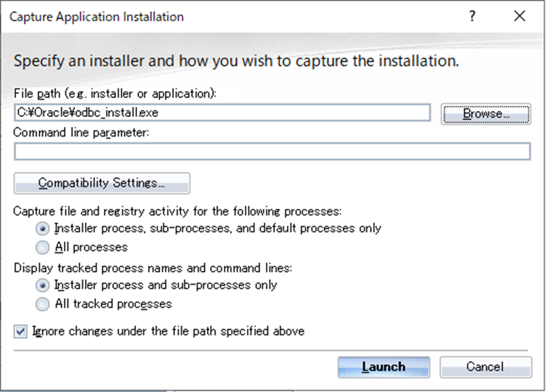Toggle Ignore changes under the file path checkbox

tap(20, 331)
